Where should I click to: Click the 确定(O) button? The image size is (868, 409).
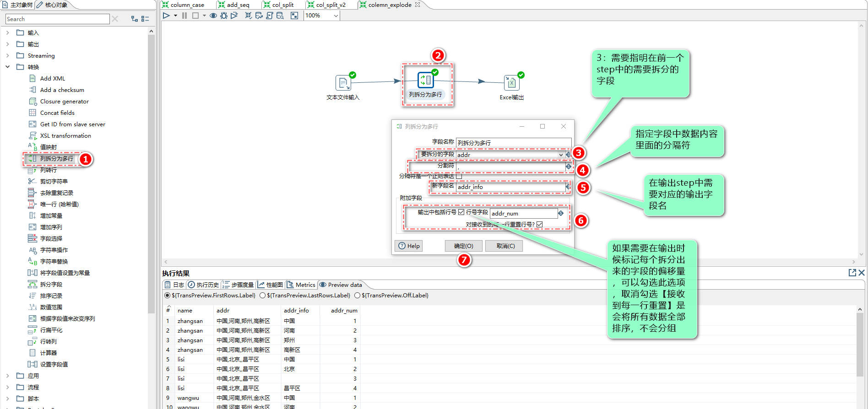tap(464, 246)
